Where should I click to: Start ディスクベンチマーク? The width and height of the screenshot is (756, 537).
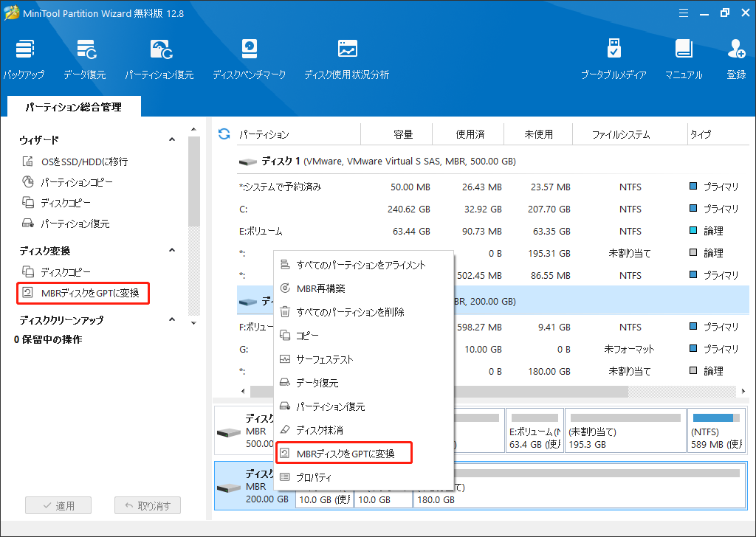pyautogui.click(x=250, y=59)
